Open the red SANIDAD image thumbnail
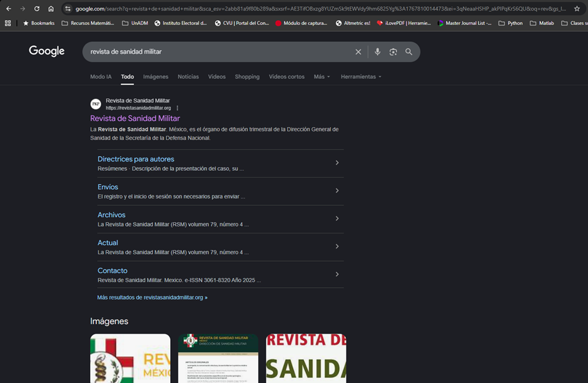The image size is (588, 383). coord(306,358)
